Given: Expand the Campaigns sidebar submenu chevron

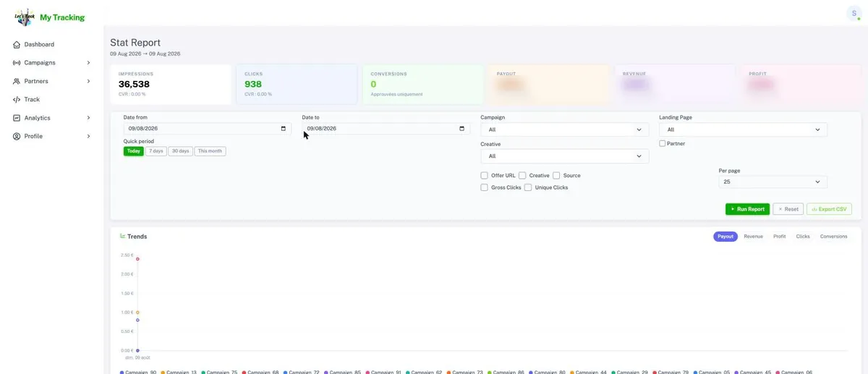Looking at the screenshot, I should [88, 63].
